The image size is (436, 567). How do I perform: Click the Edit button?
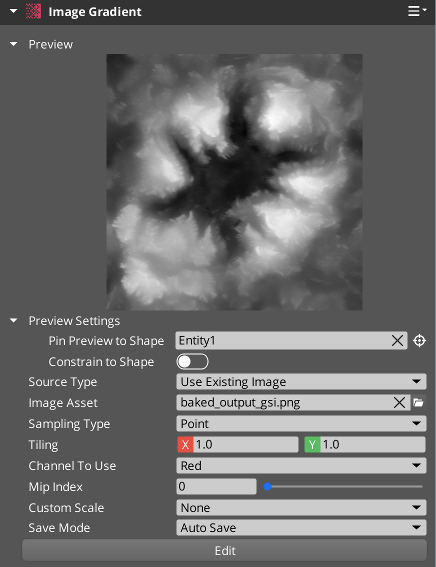click(225, 551)
